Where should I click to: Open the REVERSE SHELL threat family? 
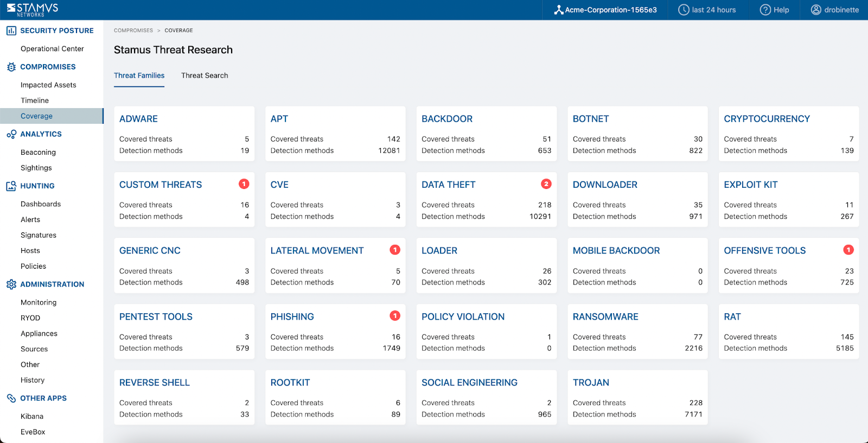click(184, 397)
